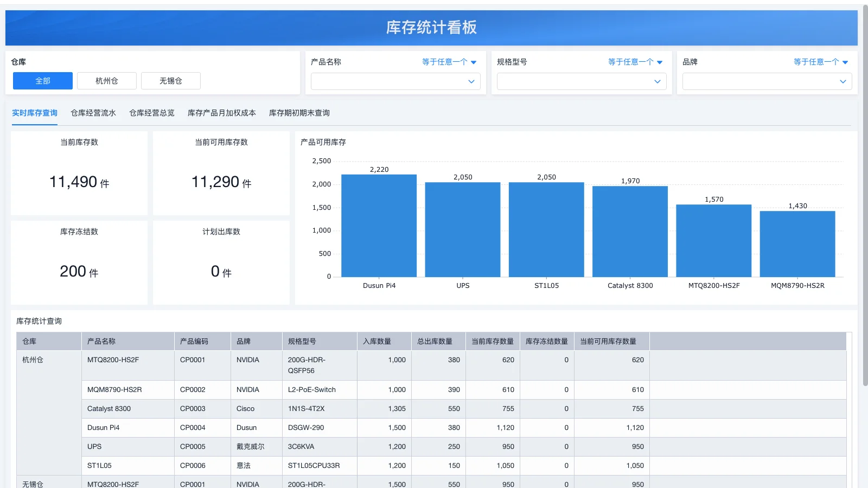Click the 当前库存数量 column header
The image size is (868, 488).
(x=492, y=341)
